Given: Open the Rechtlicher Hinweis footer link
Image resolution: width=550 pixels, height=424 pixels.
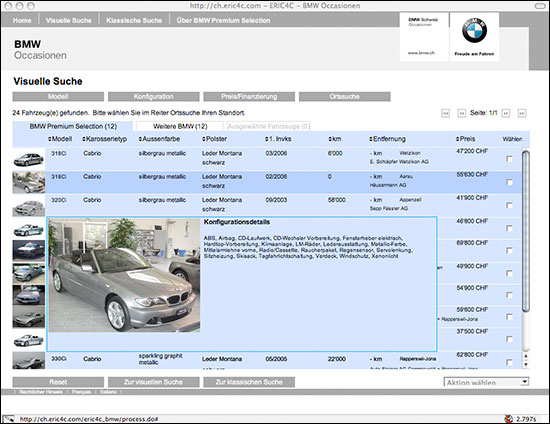Looking at the screenshot, I should (x=41, y=392).
